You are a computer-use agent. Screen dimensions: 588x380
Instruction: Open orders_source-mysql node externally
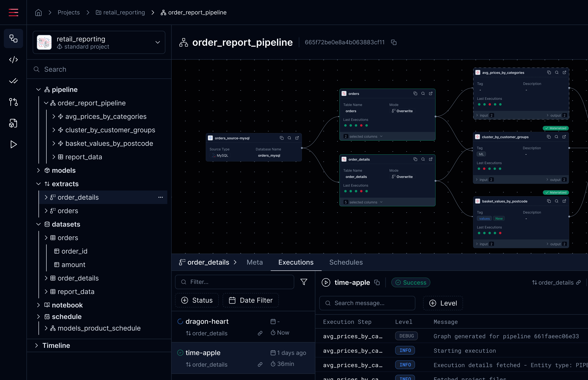tap(297, 138)
